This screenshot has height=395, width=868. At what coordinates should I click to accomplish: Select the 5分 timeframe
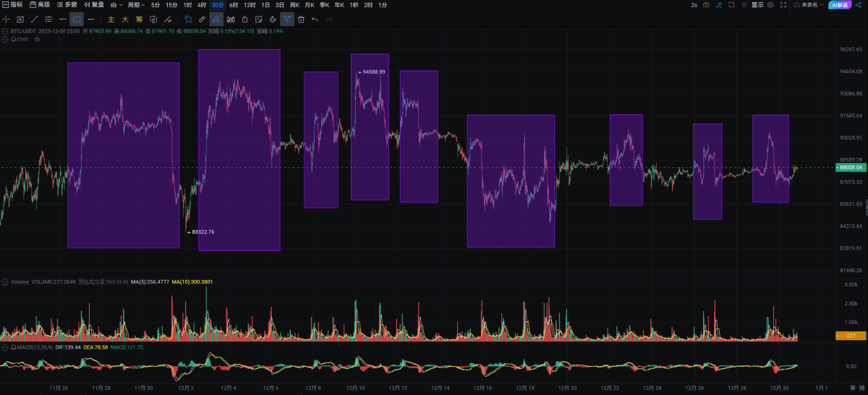pyautogui.click(x=156, y=5)
